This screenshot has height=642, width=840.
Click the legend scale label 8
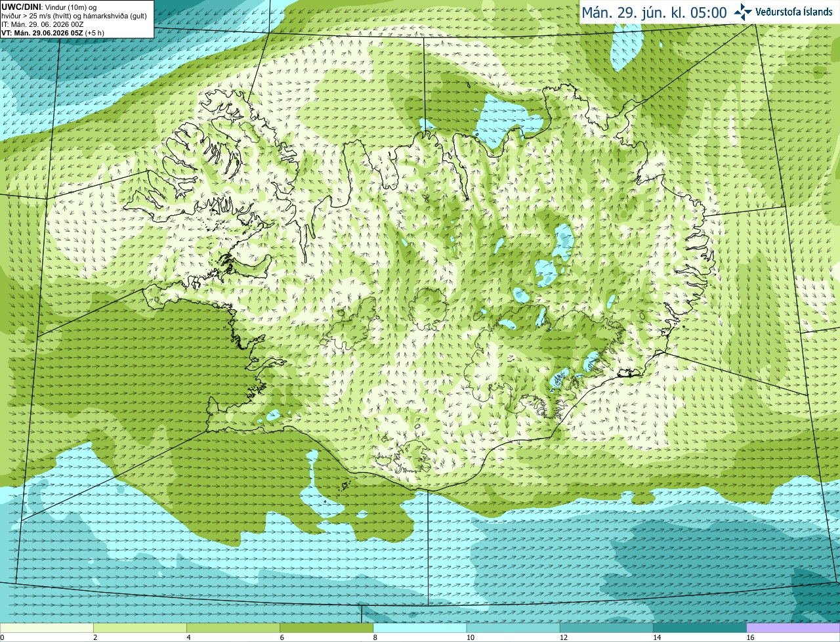[375, 637]
